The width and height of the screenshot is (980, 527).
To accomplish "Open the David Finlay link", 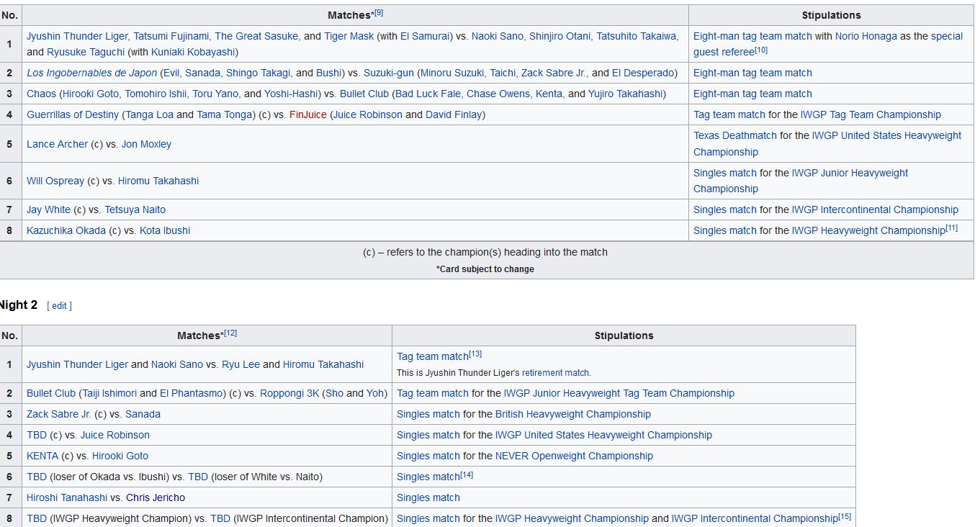I will coord(453,114).
